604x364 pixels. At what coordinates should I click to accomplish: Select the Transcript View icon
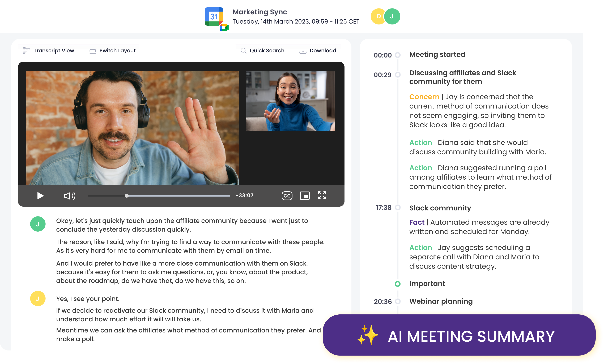click(x=27, y=50)
